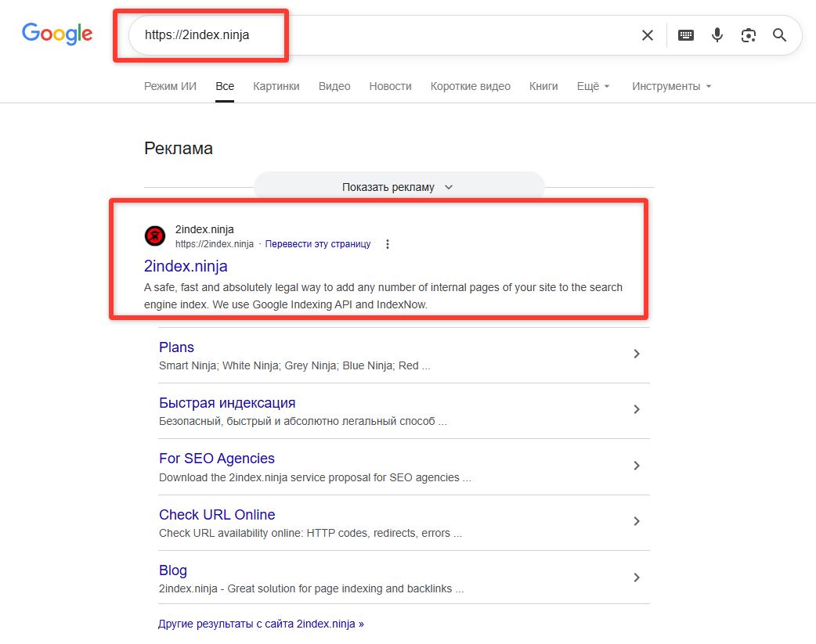Open For SEO Agencies sitelink
This screenshot has height=644, width=816.
(x=217, y=459)
